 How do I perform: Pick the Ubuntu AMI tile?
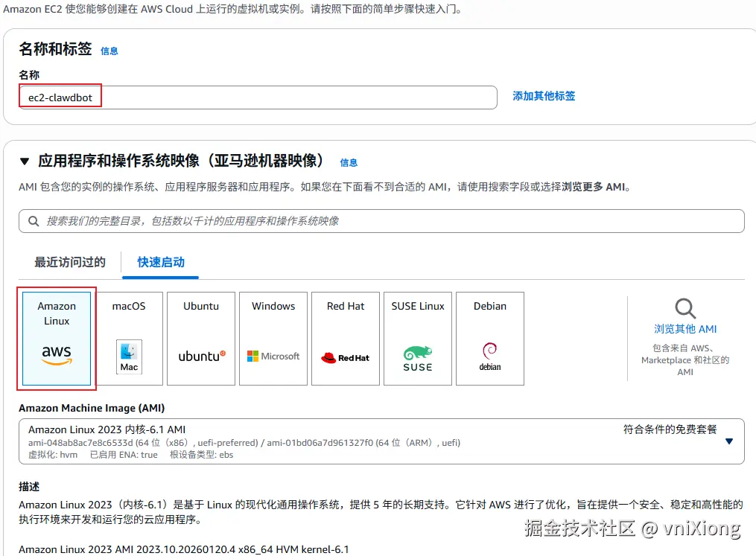tap(201, 338)
